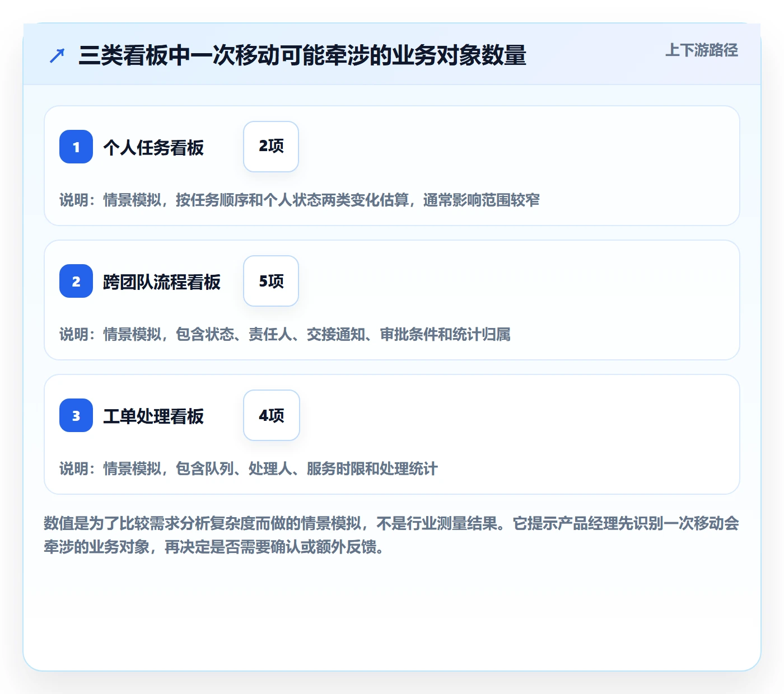Click the description mentioning 审批条件和统计归属
Image resolution: width=784 pixels, height=694 pixels.
[x=285, y=334]
